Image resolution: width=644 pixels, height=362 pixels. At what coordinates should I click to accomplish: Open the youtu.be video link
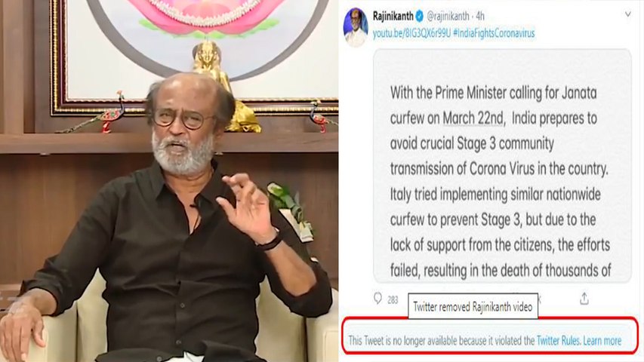[411, 33]
